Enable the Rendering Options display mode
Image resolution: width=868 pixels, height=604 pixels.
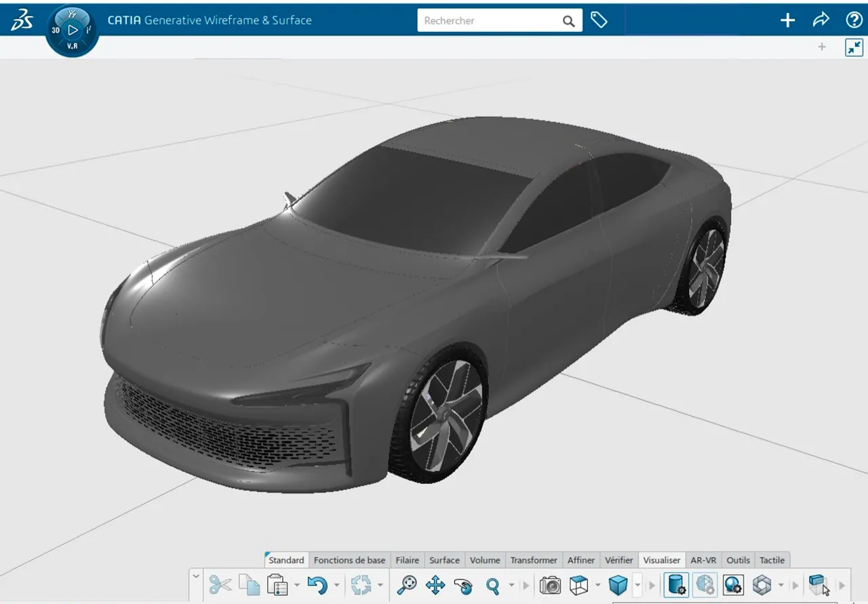(733, 584)
